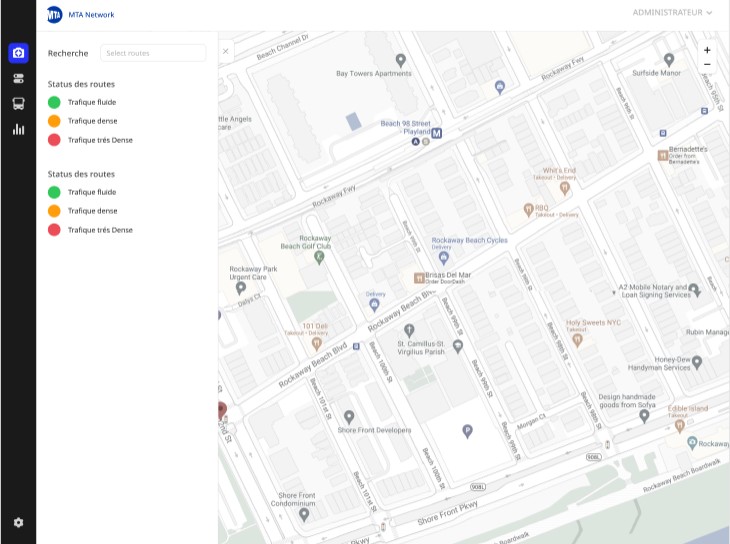Screen dimensions: 730x544
Task: Click the parking P marker on map
Action: tap(467, 431)
